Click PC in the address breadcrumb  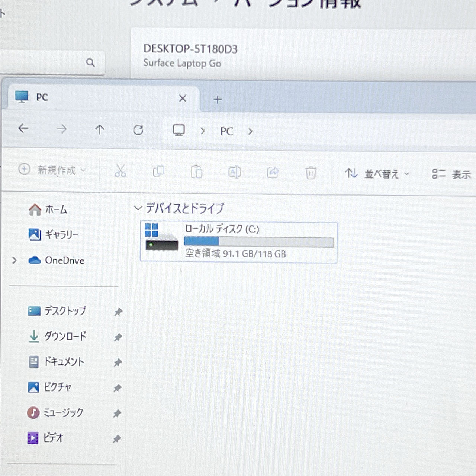click(x=226, y=131)
